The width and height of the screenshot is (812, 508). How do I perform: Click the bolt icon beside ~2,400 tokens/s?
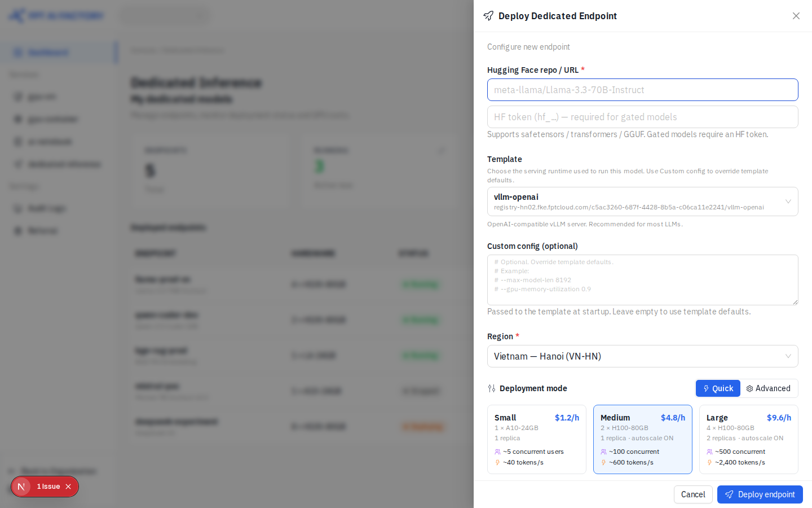click(x=709, y=462)
